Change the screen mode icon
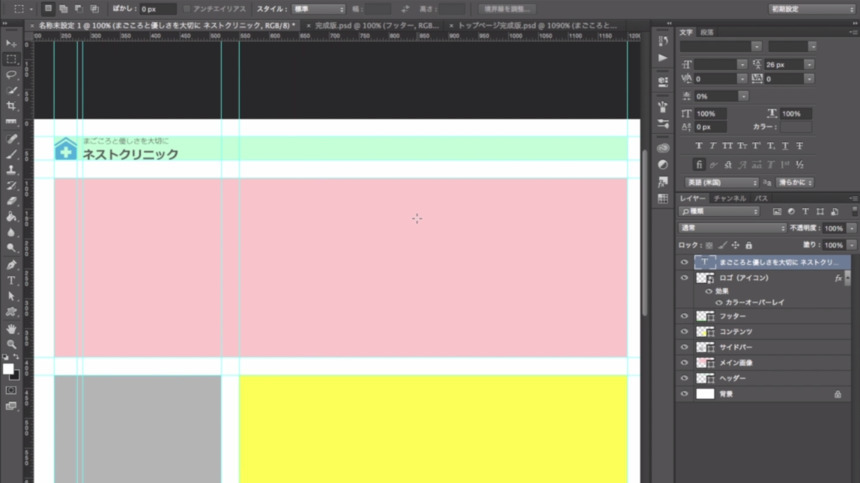 (x=11, y=406)
